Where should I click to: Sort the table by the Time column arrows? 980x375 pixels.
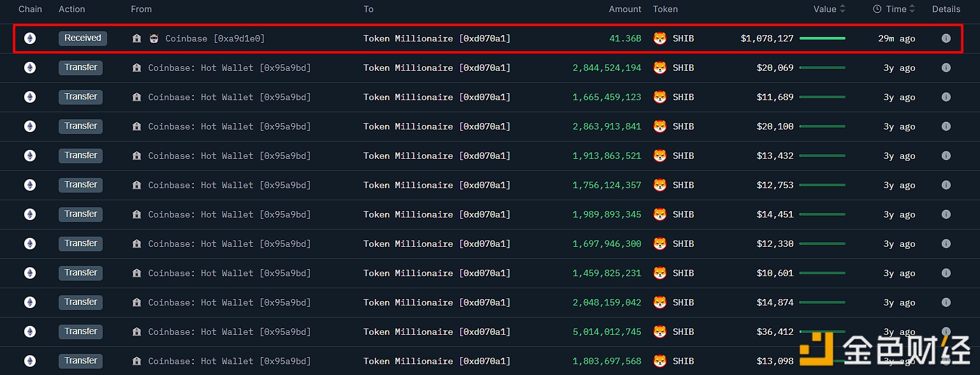(x=912, y=9)
